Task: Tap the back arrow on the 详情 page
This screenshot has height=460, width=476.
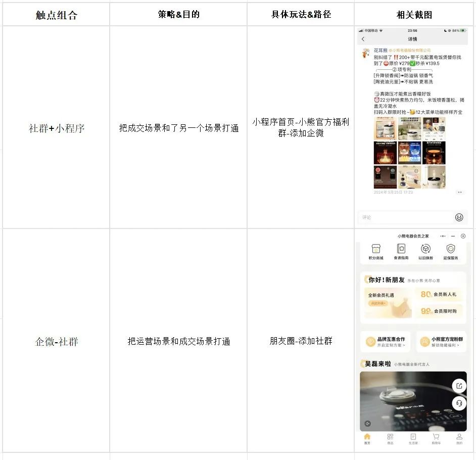Action: (x=363, y=39)
